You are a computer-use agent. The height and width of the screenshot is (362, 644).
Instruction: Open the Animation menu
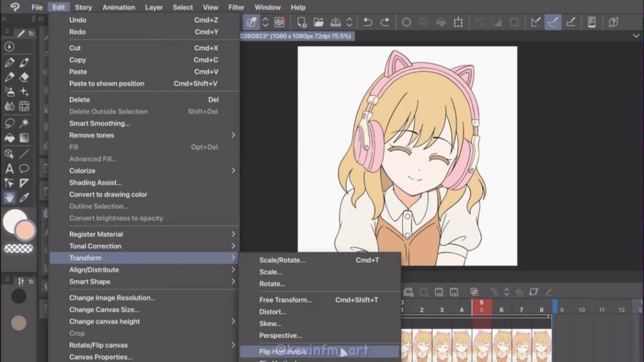[x=119, y=8]
